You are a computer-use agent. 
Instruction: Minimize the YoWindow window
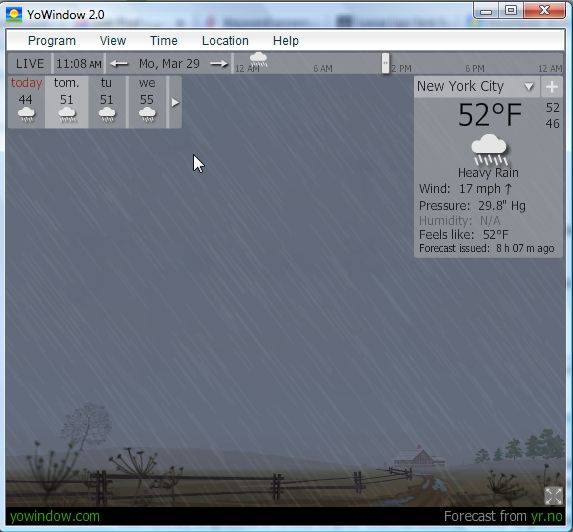[x=486, y=11]
